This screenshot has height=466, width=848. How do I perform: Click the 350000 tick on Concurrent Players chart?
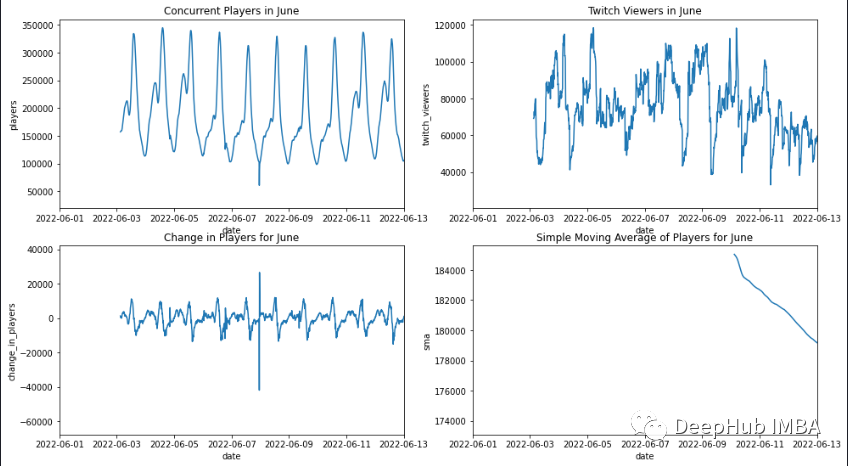tap(37, 25)
